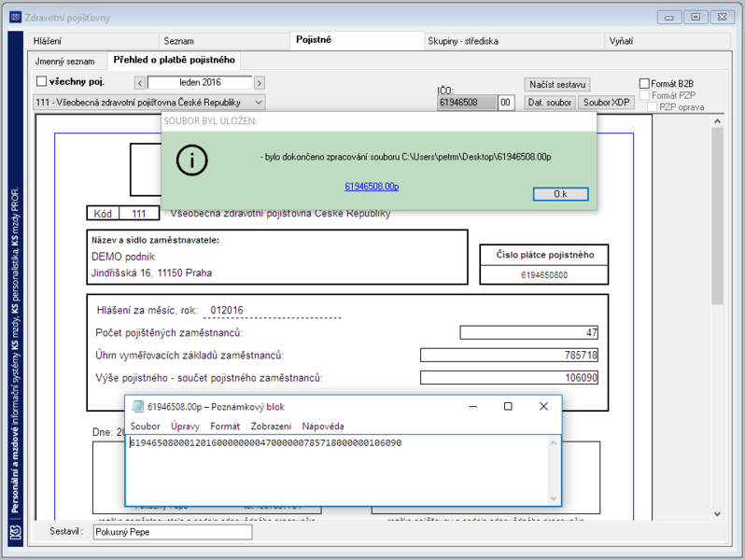The width and height of the screenshot is (745, 560).
Task: Open the insurance company dropdown list
Action: coord(259,102)
